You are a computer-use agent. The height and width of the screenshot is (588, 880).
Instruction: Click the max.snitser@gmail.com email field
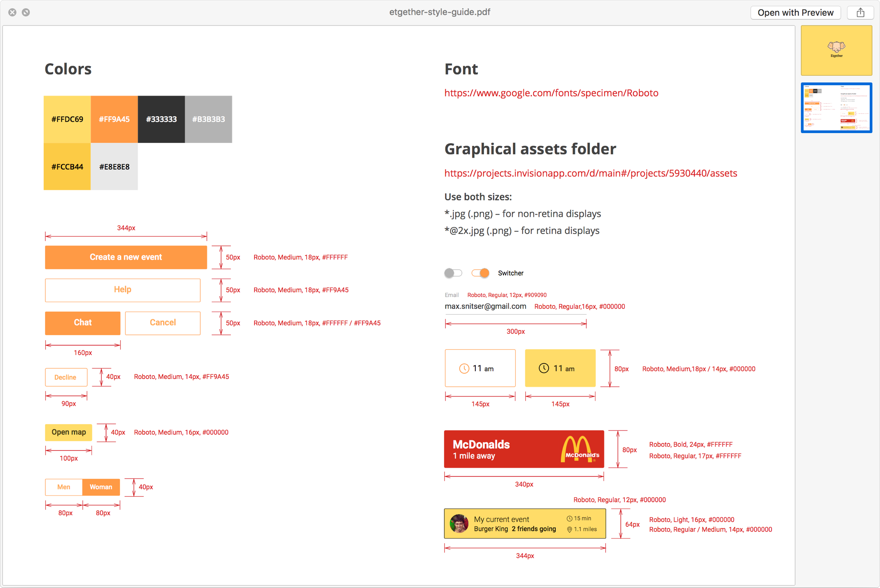point(485,306)
